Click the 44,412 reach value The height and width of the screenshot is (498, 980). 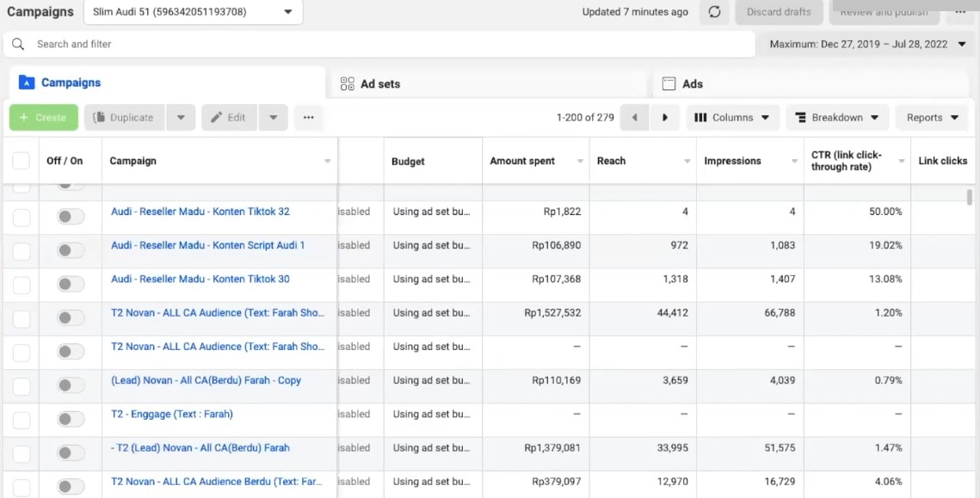(673, 313)
